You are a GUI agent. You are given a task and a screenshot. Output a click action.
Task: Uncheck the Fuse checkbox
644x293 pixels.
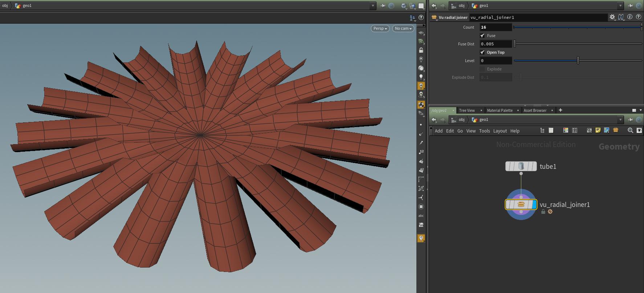point(482,36)
